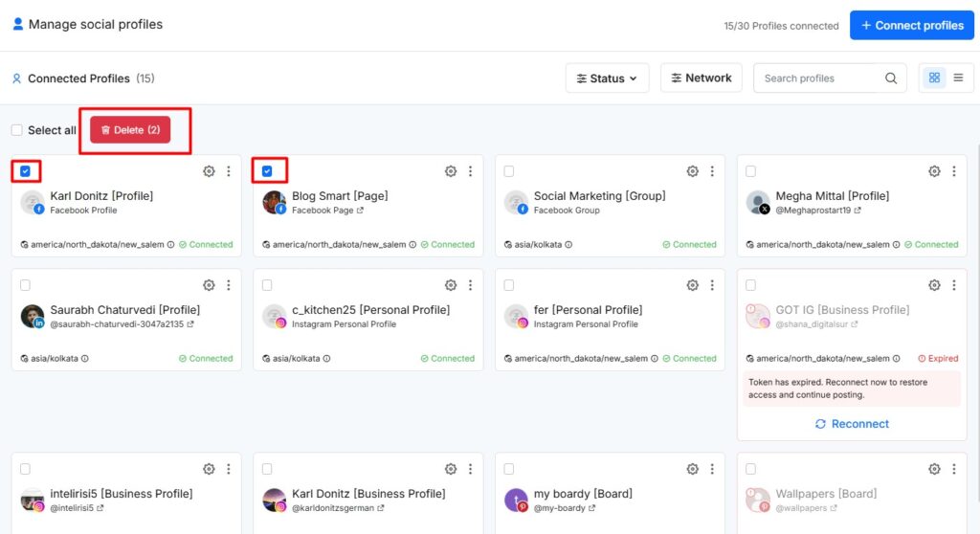The width and height of the screenshot is (980, 534).
Task: Open settings gear on Karl Donitz [Profile] card
Action: tap(209, 171)
